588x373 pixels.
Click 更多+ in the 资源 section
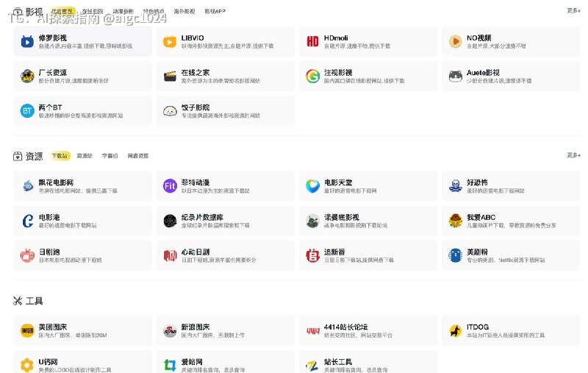(x=574, y=155)
